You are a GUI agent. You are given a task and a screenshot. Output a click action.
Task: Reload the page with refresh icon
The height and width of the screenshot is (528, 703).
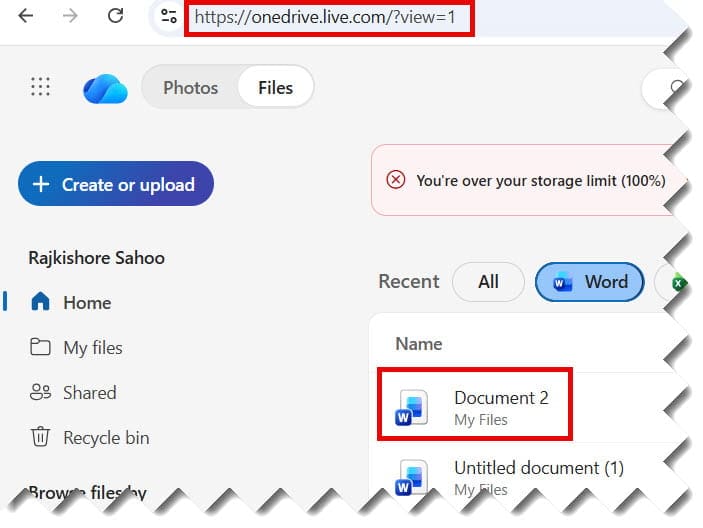pos(116,16)
